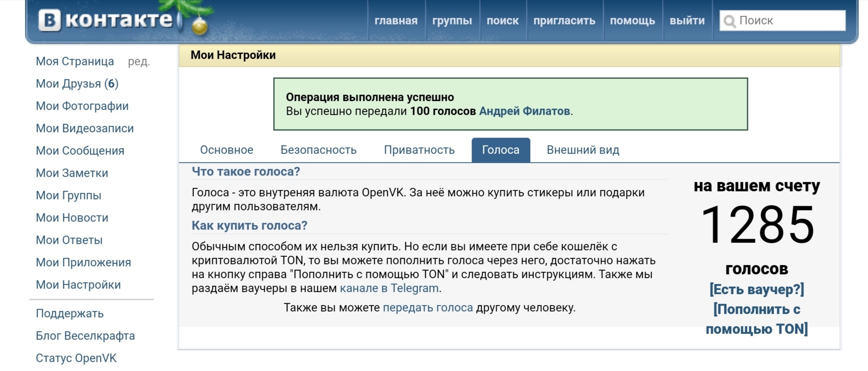Click the Что такое голоса? heading
This screenshot has width=868, height=371.
(x=246, y=172)
